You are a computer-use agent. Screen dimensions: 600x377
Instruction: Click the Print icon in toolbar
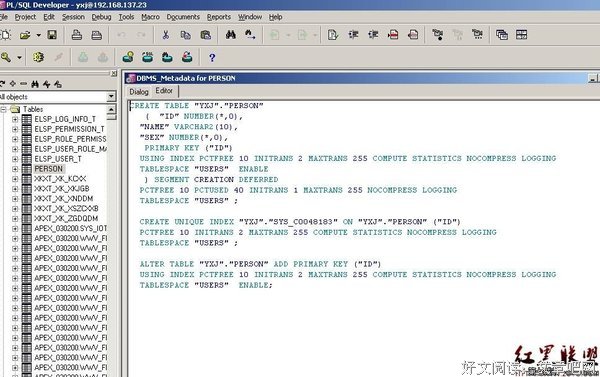click(77, 35)
